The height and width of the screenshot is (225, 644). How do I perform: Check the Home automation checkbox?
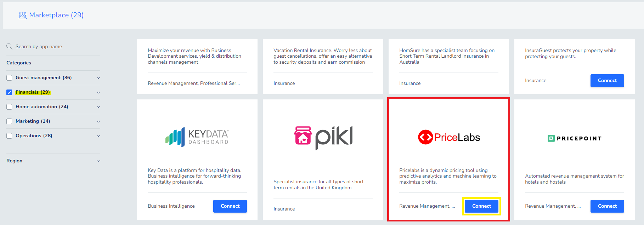(x=9, y=107)
